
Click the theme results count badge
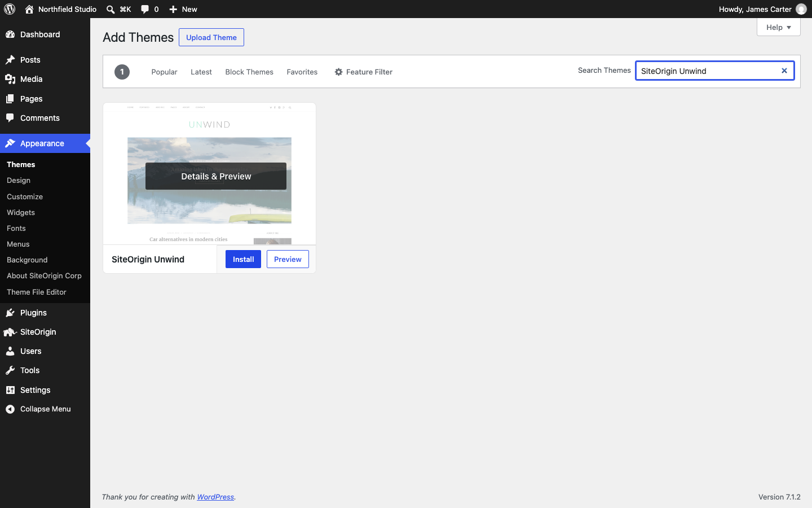click(x=122, y=72)
